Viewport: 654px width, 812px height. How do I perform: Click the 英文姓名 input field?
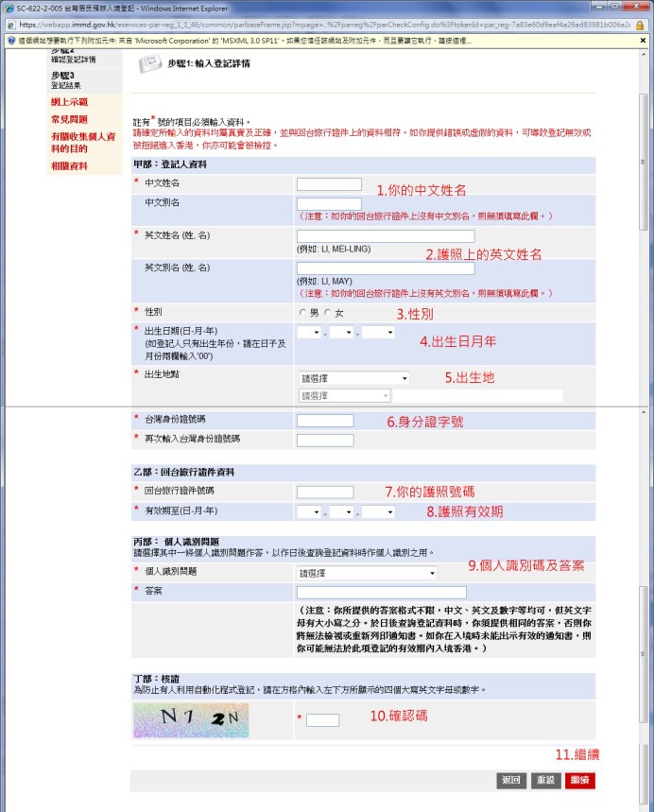coord(386,236)
